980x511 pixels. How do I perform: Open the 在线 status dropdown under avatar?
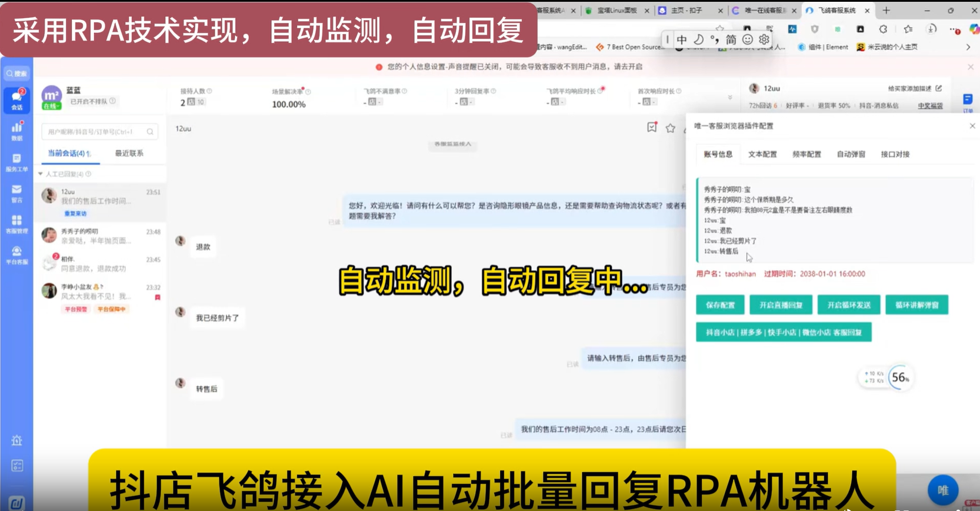(x=51, y=106)
